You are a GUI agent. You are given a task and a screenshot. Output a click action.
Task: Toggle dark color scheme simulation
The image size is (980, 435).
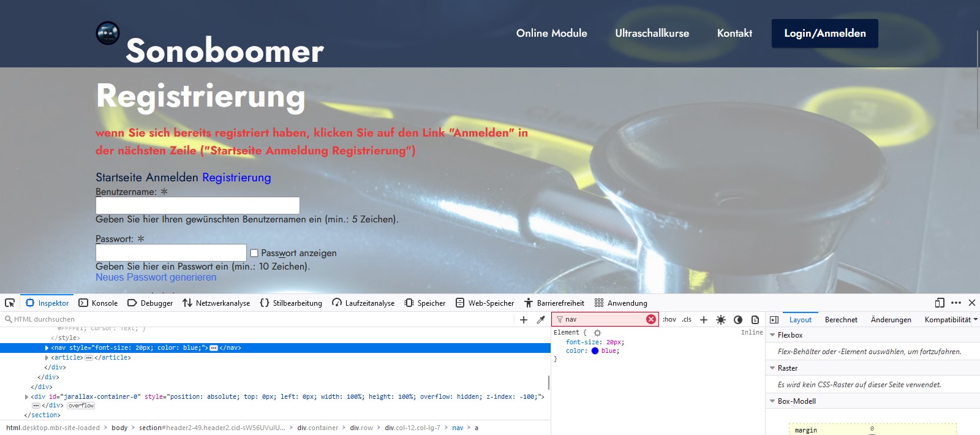tap(738, 320)
